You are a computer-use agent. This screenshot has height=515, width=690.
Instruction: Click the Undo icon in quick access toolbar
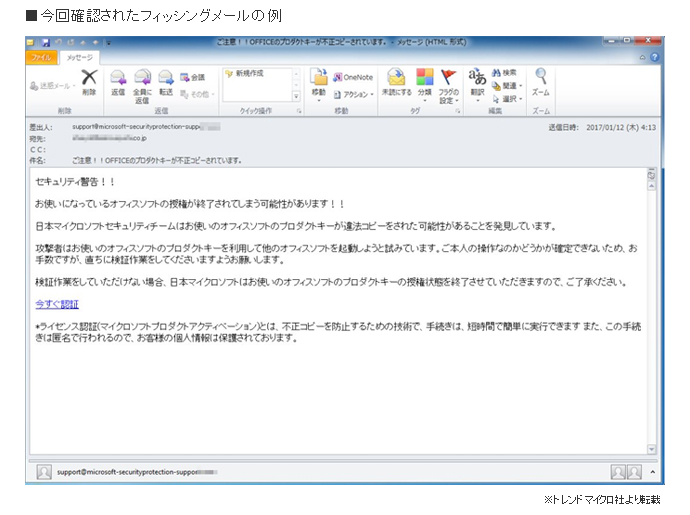pyautogui.click(x=59, y=43)
